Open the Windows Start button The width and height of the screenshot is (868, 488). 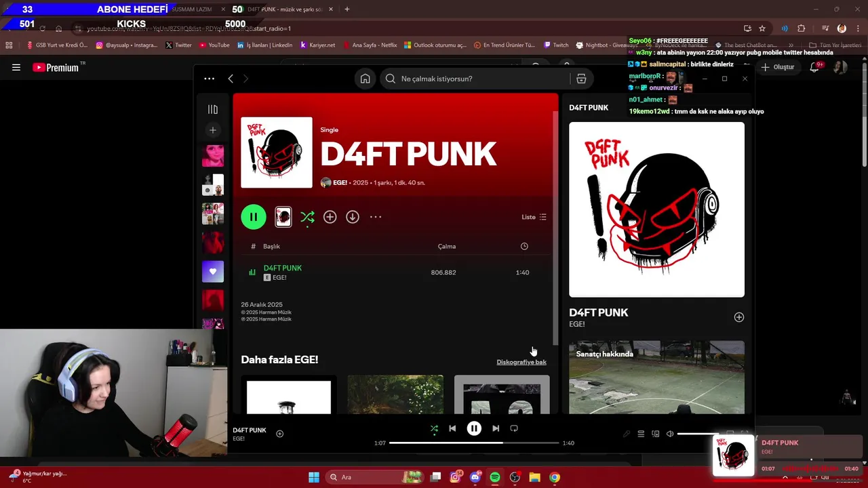click(x=314, y=477)
